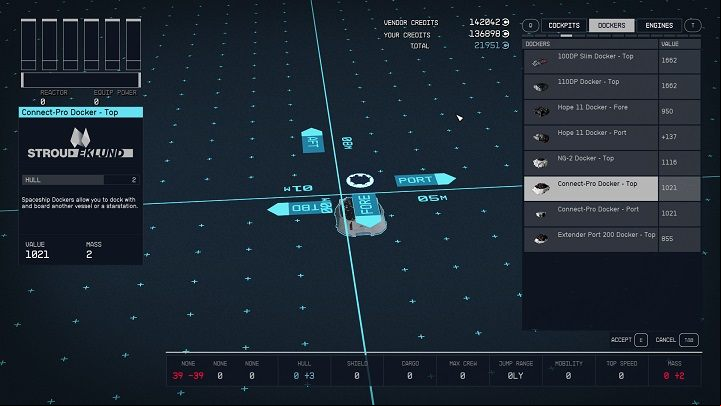The image size is (721, 406).
Task: Click the 1662 value of 100DP Slim Docker
Action: tap(669, 60)
